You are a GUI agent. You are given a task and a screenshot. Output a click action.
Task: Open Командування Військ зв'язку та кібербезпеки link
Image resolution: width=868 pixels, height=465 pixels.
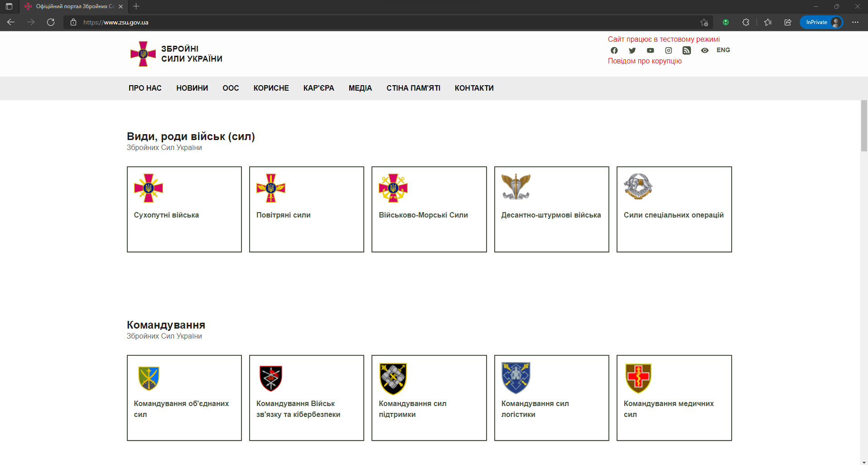(298, 409)
